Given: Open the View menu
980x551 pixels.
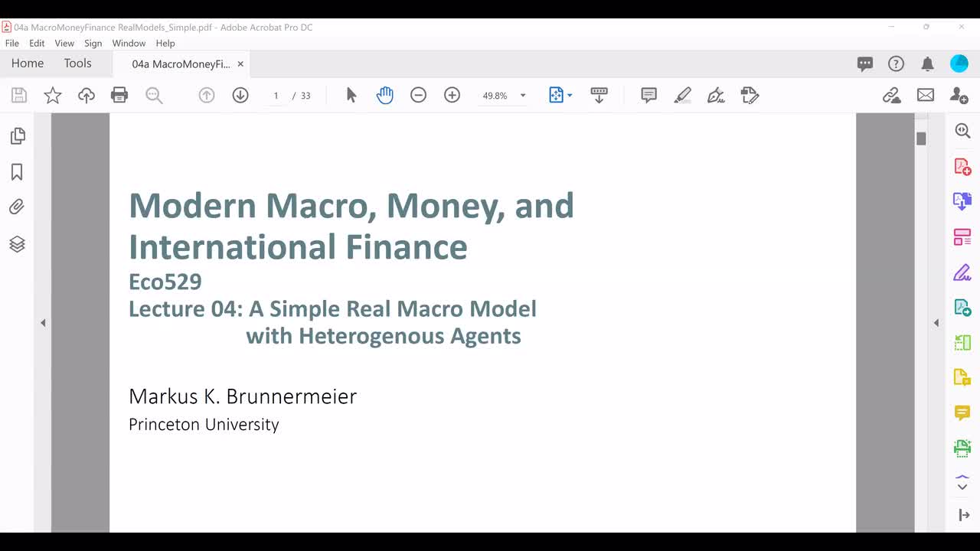Looking at the screenshot, I should [x=64, y=44].
